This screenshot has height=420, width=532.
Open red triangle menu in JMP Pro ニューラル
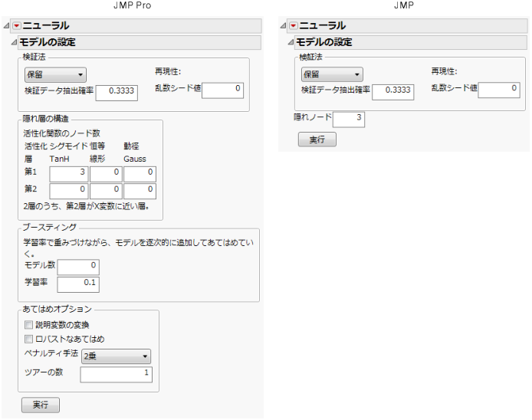tap(17, 26)
